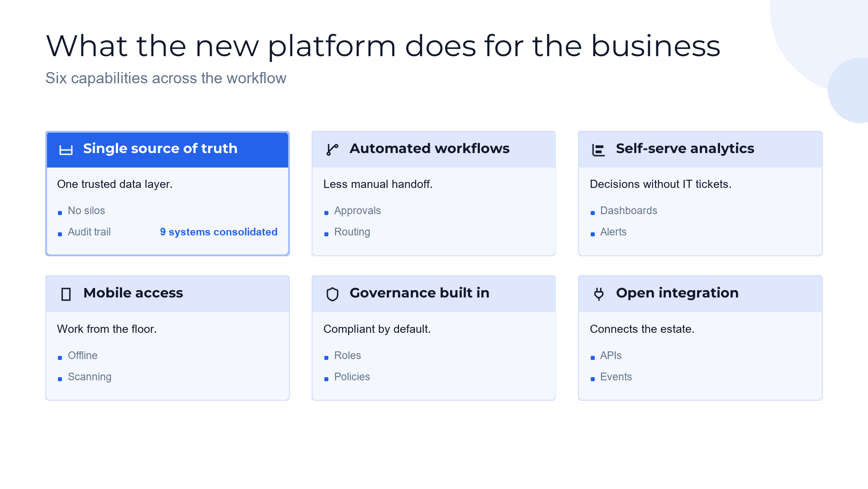The width and height of the screenshot is (868, 489).
Task: Select 'Connects the estate.' text
Action: coord(642,329)
